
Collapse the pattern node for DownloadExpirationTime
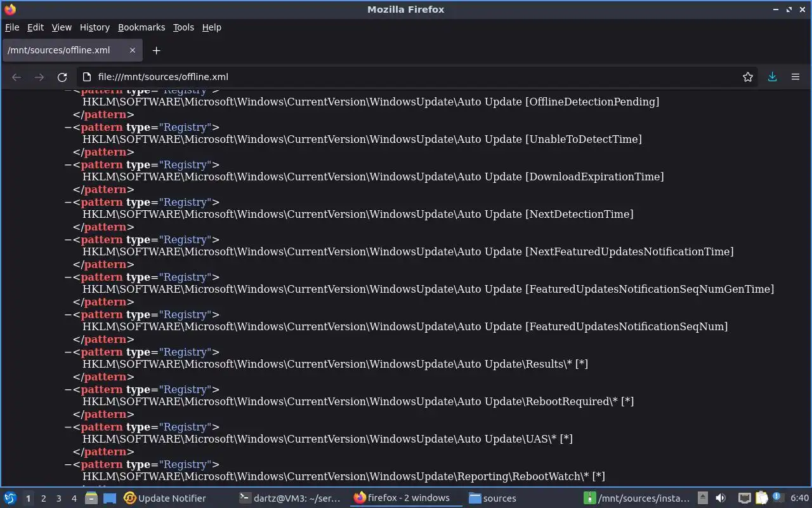68,164
